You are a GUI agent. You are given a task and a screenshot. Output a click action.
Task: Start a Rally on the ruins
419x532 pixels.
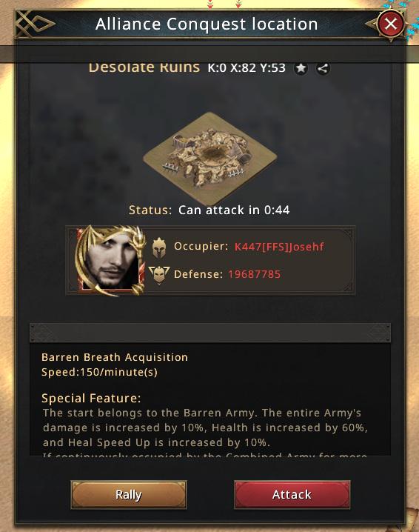coord(129,495)
